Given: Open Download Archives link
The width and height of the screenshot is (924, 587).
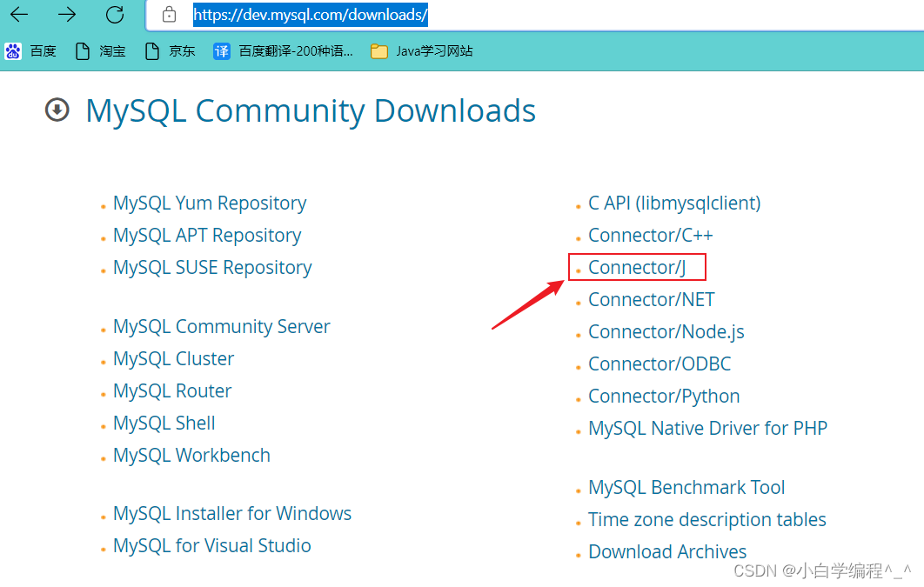Looking at the screenshot, I should point(667,551).
